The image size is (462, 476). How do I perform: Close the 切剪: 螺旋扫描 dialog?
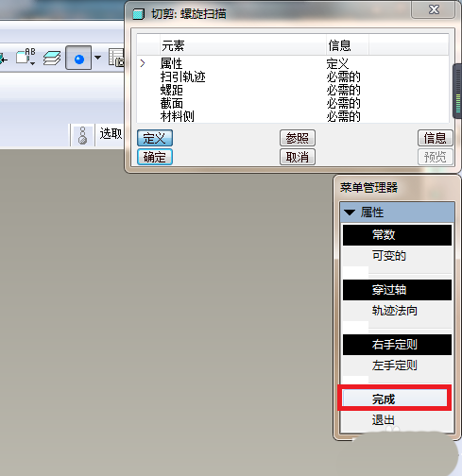pos(434,9)
